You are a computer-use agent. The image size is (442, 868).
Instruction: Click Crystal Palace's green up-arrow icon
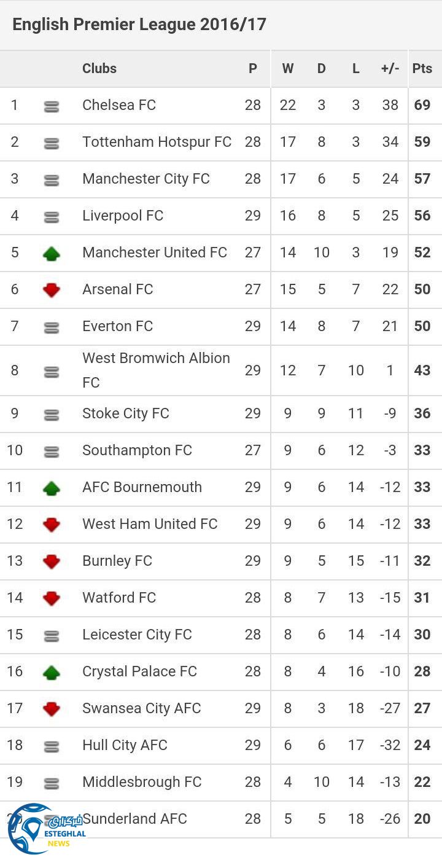(x=52, y=672)
